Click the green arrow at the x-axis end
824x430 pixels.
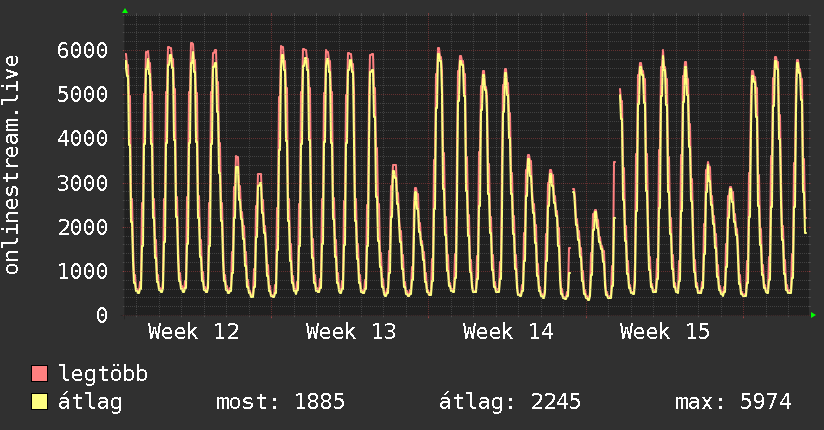point(813,315)
